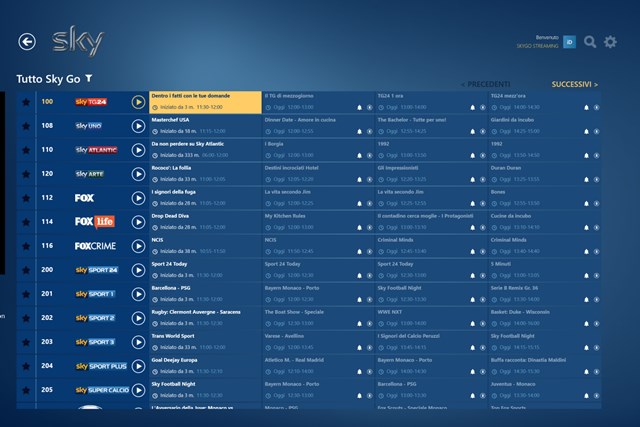
Task: Favorite channel 100 with its star
Action: click(x=26, y=102)
